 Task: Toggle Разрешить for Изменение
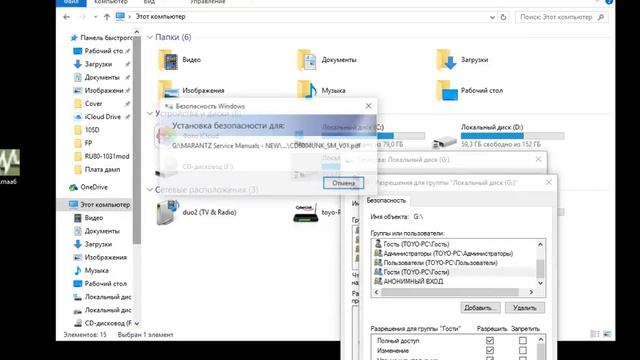tap(490, 351)
